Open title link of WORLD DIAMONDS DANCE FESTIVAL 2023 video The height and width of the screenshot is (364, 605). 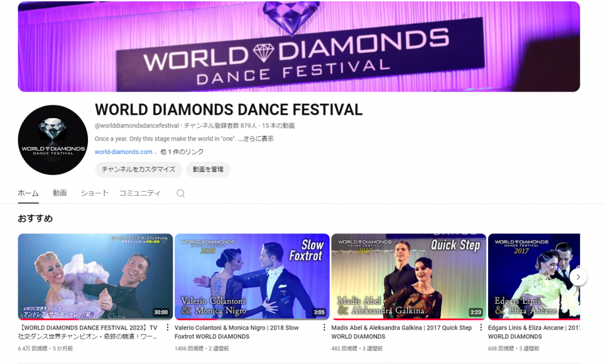(x=87, y=332)
